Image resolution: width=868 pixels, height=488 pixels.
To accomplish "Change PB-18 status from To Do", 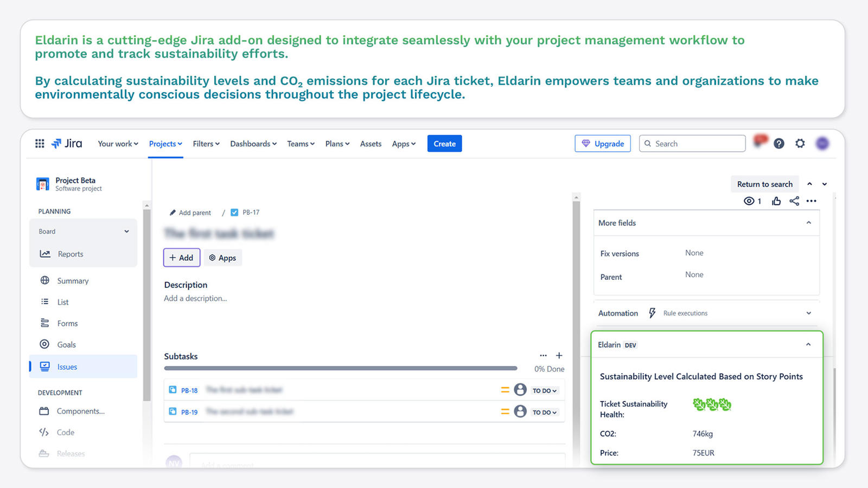I will [x=544, y=390].
